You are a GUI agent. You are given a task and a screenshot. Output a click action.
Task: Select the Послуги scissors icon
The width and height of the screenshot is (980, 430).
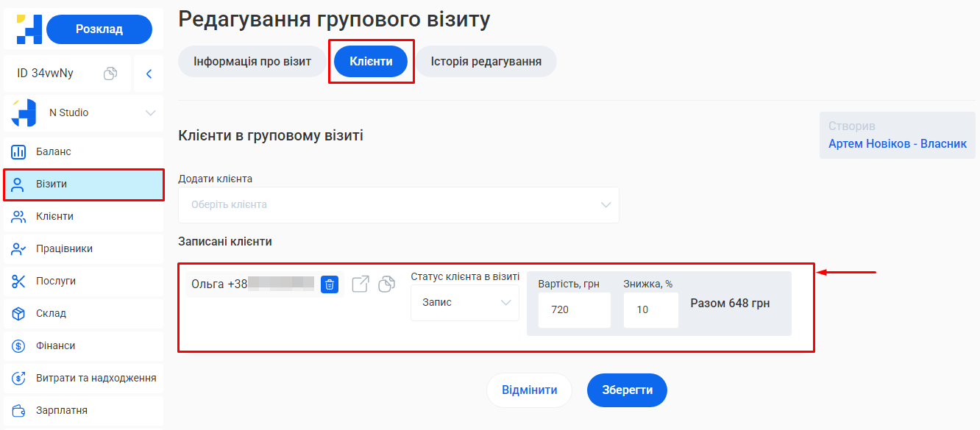tap(20, 281)
